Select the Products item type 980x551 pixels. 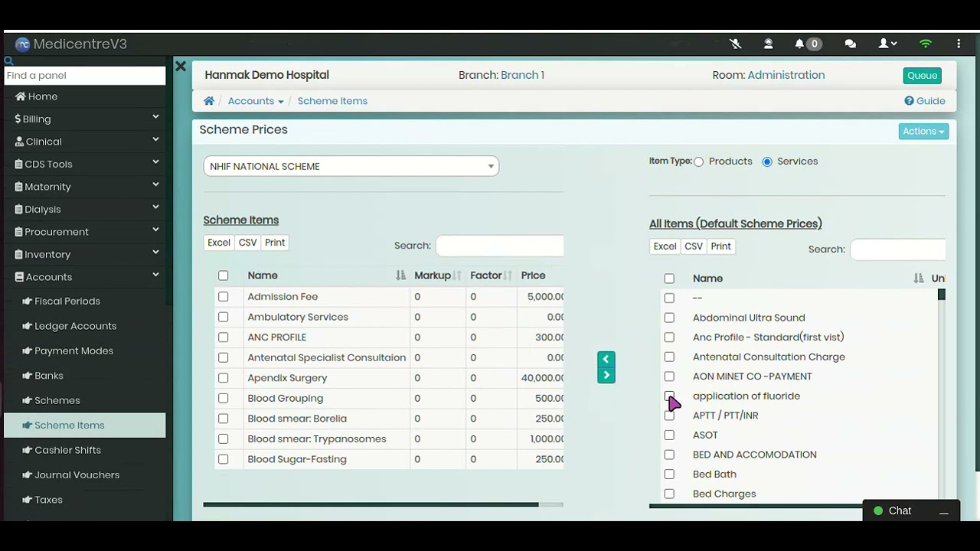[699, 161]
